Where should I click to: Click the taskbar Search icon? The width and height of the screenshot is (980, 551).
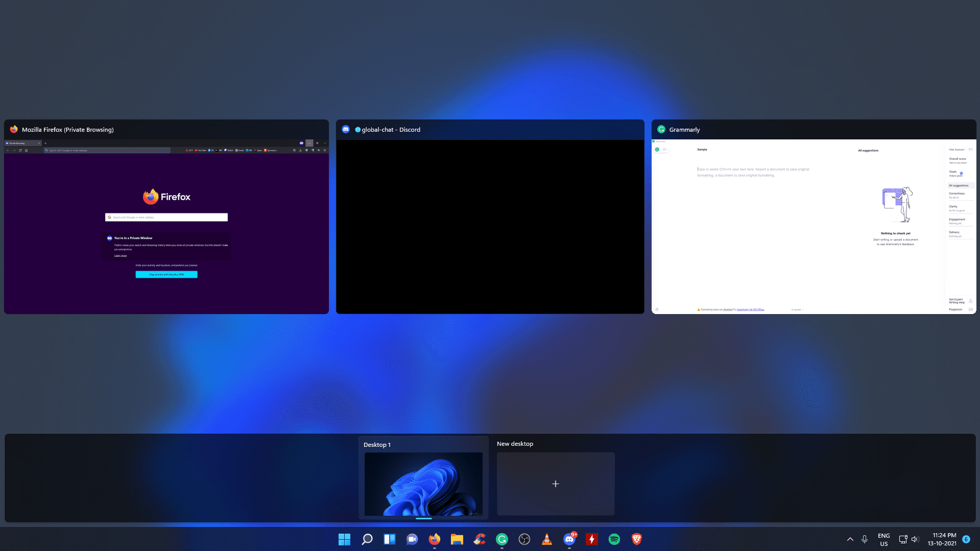coord(367,539)
